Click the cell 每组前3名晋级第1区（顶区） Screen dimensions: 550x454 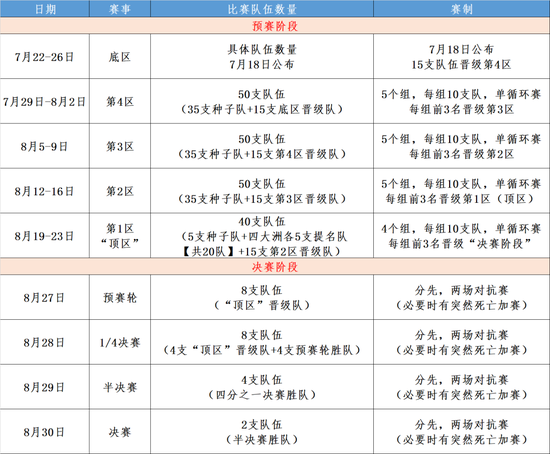coord(462,191)
